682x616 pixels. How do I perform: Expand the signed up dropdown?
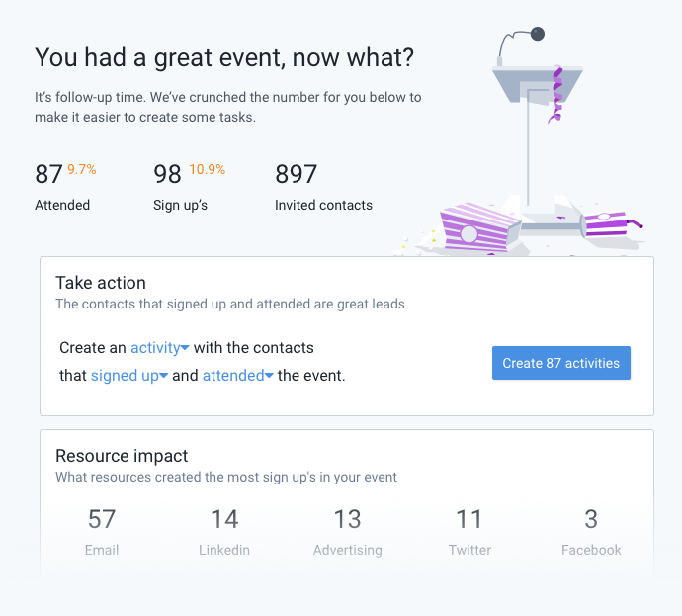129,375
